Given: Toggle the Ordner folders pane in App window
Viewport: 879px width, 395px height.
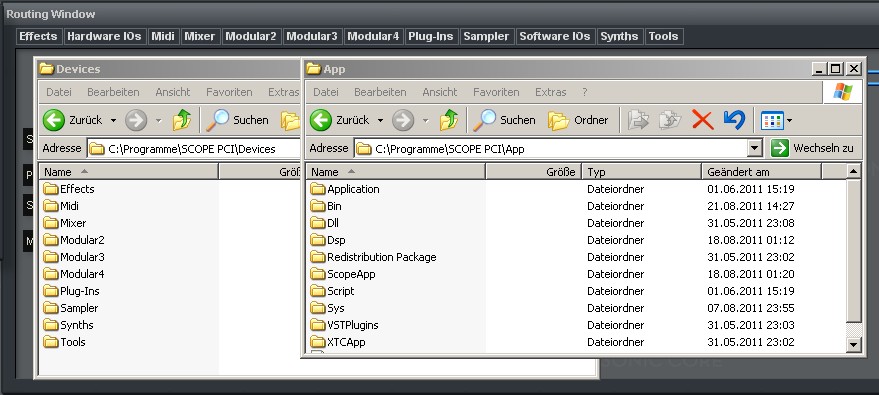Looking at the screenshot, I should click(x=578, y=120).
